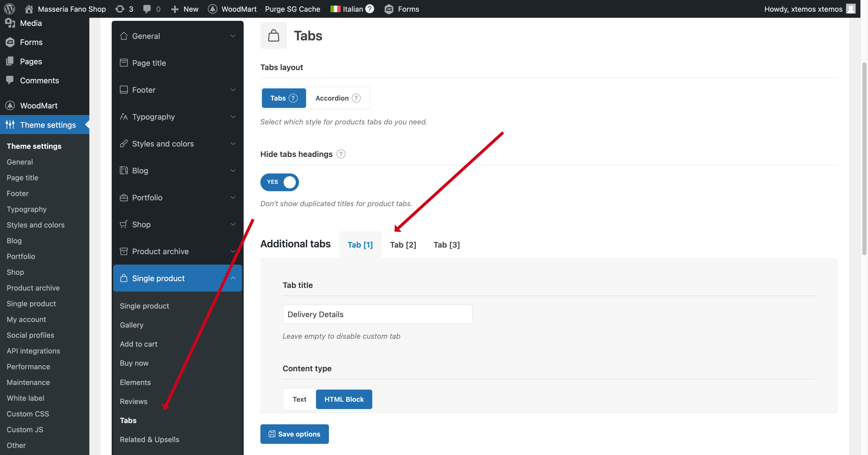868x455 pixels.
Task: Click the Save options button
Action: [x=295, y=434]
